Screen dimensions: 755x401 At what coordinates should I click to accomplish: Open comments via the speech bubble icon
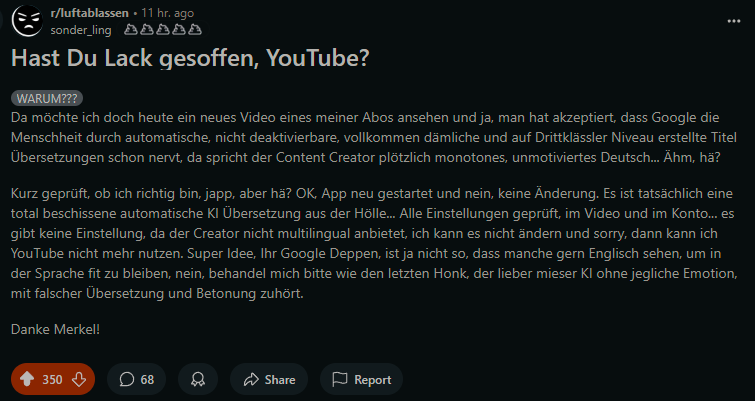pyautogui.click(x=127, y=380)
